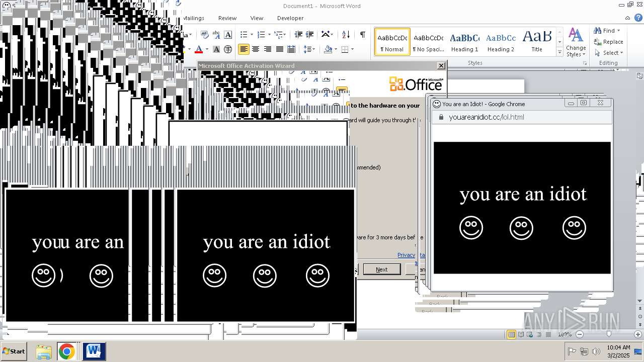Image resolution: width=644 pixels, height=362 pixels.
Task: Switch to the View ribbon tab
Action: pos(257,18)
